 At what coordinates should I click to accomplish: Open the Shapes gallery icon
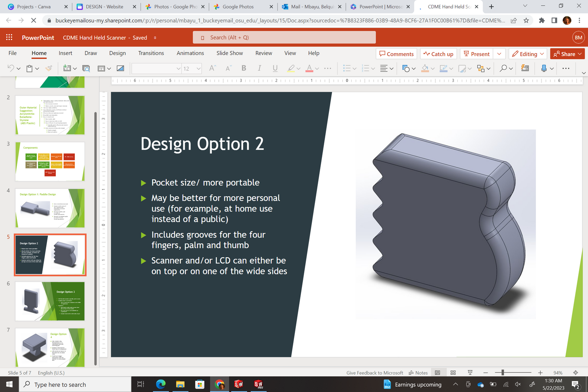coord(406,68)
